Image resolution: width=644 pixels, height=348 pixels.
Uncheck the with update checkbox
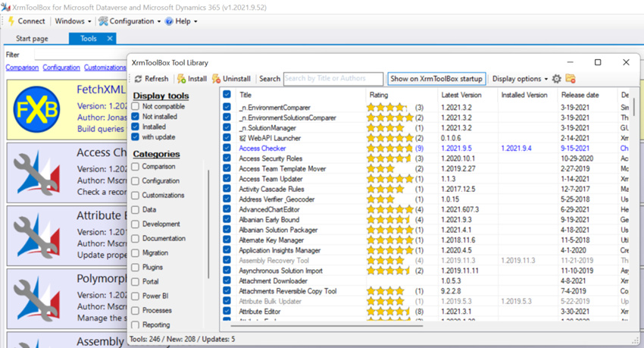(135, 136)
